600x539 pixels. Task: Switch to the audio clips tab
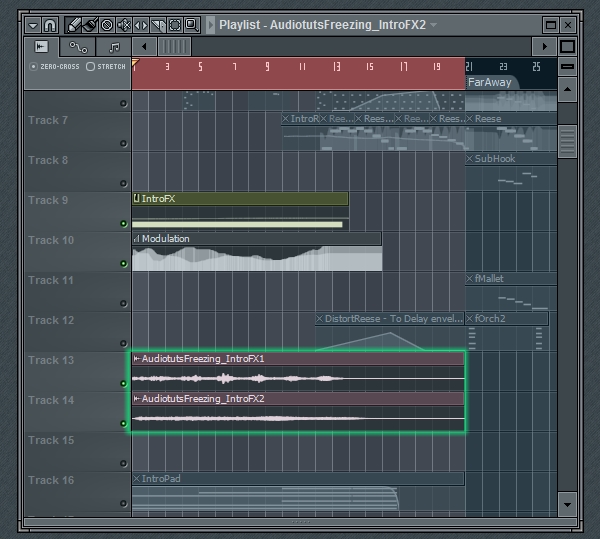click(41, 47)
